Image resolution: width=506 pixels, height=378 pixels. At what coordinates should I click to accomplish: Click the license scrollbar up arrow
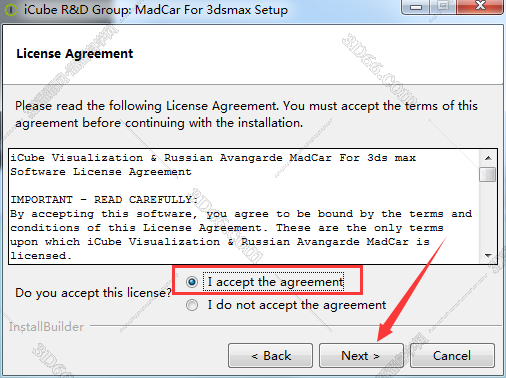click(488, 158)
